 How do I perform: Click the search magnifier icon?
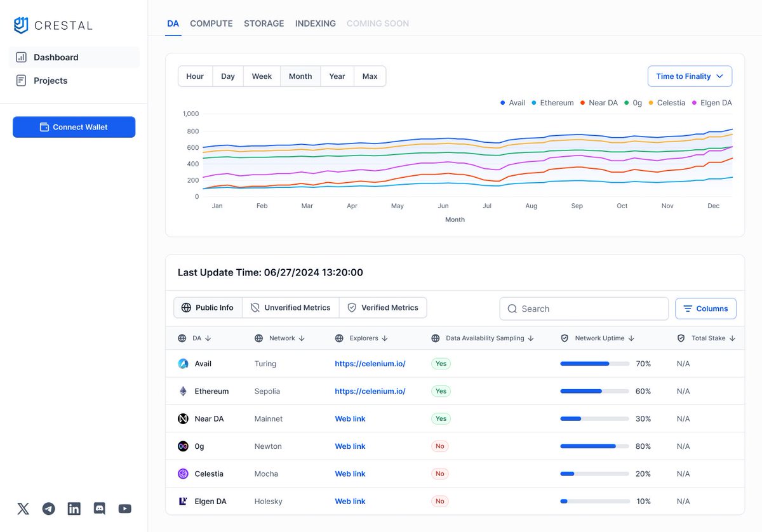(512, 309)
